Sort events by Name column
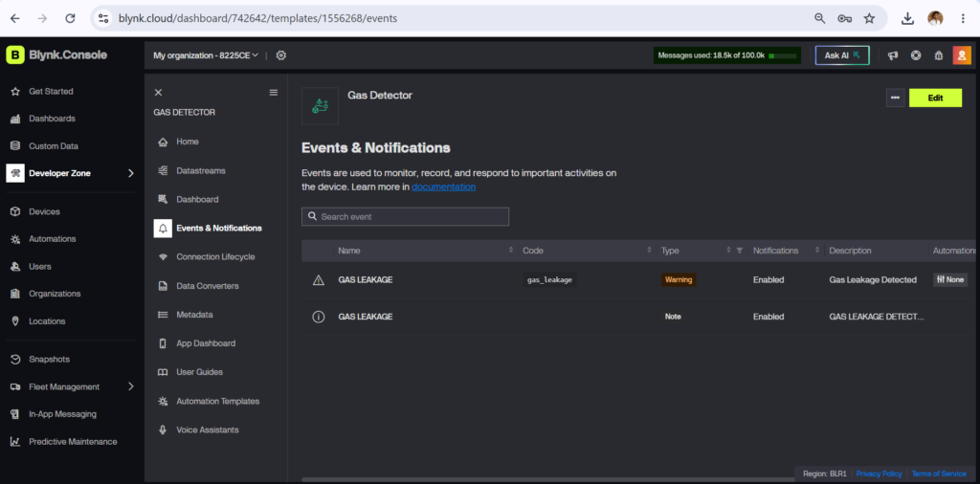 [x=511, y=251]
